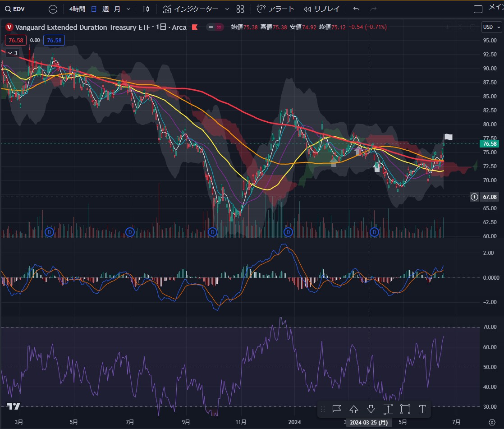Viewport: 504px width, 429px height.
Task: Open the USD currency dropdown
Action: tap(491, 27)
